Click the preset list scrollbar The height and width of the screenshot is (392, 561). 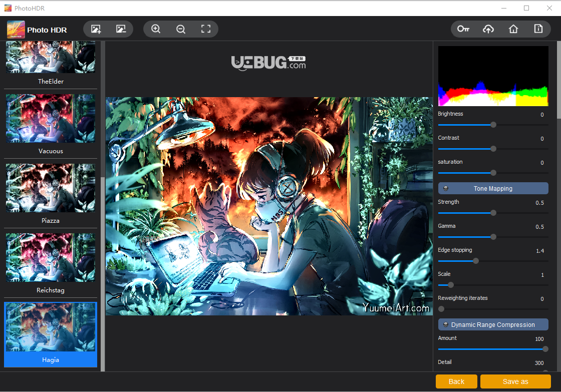click(103, 274)
